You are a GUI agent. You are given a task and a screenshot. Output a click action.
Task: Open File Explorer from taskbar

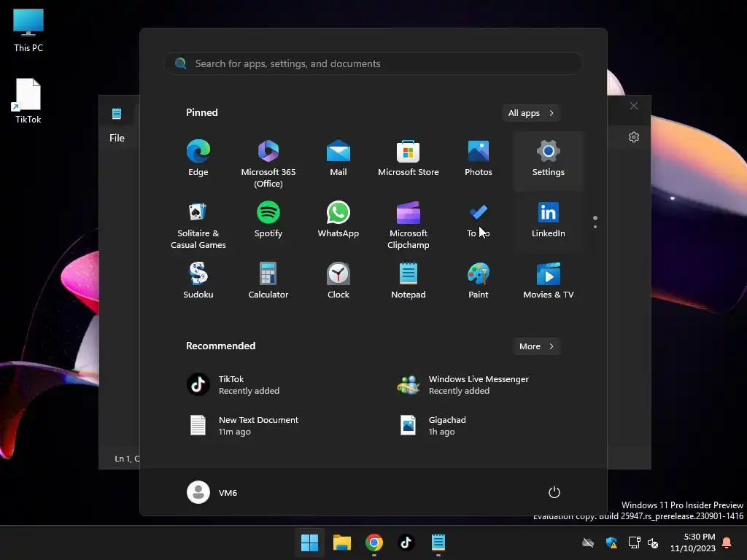pos(341,542)
